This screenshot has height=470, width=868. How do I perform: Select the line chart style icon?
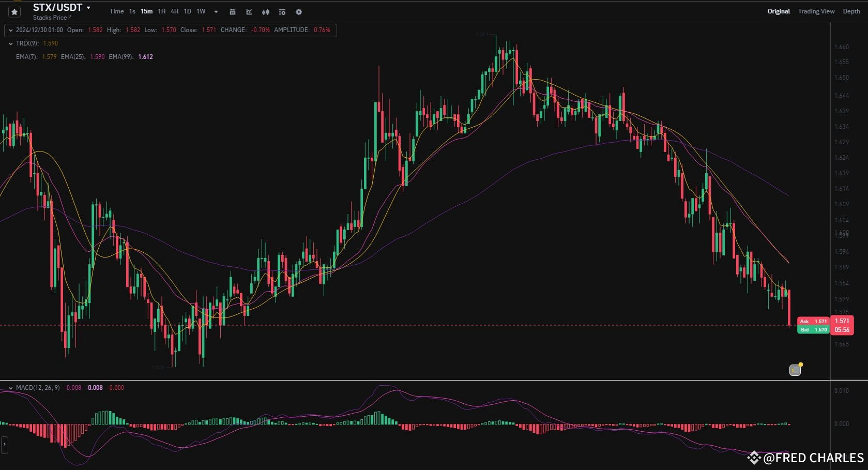[x=249, y=11]
